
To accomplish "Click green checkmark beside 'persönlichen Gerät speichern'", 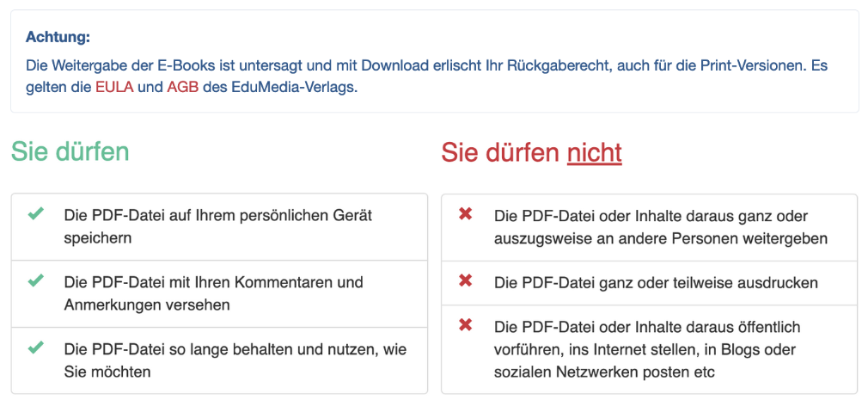I will click(x=36, y=214).
